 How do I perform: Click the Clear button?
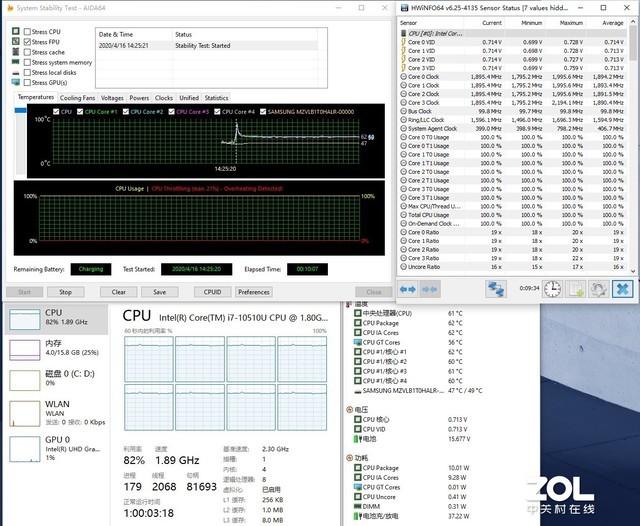118,292
